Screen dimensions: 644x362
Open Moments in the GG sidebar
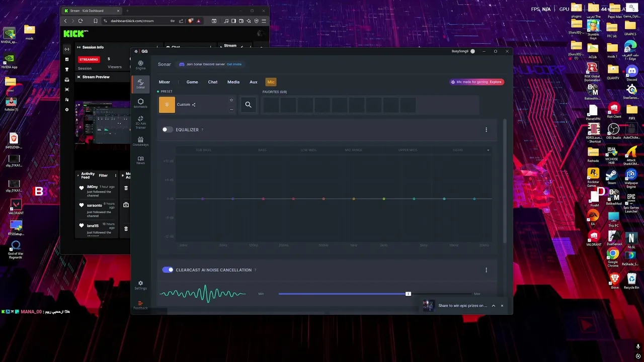pos(140,103)
